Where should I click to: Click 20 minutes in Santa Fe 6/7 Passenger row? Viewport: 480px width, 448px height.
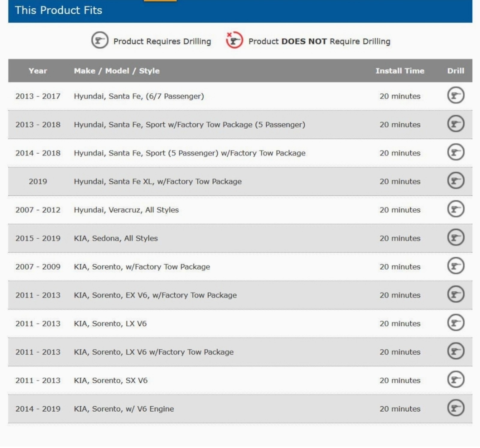[x=400, y=96]
